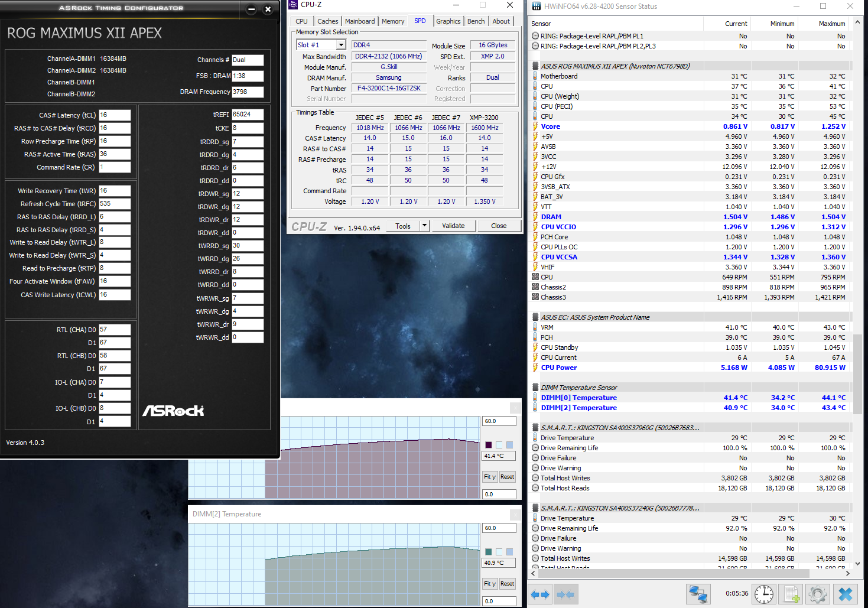Click the DRAM Frequency field in ASRock Configurator
The height and width of the screenshot is (608, 868).
[x=248, y=92]
